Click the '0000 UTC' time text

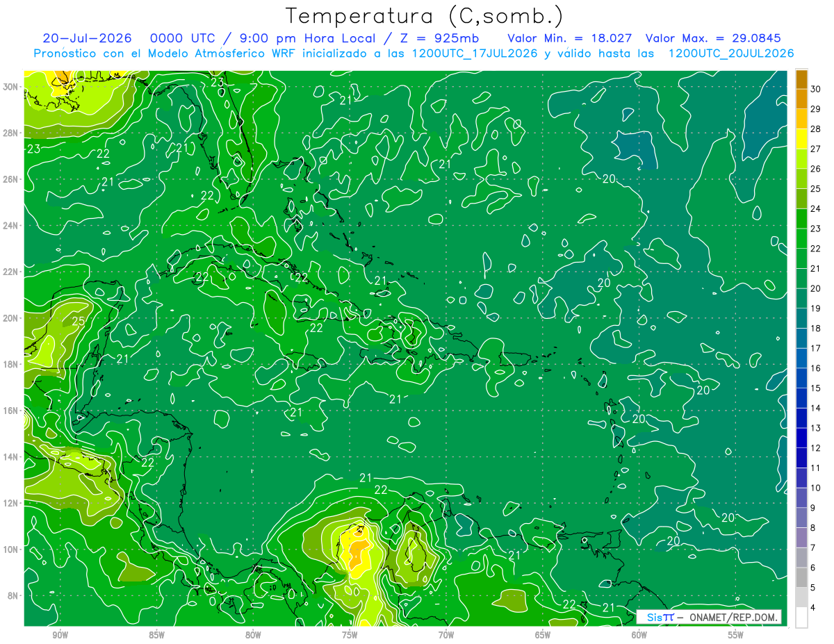(183, 38)
